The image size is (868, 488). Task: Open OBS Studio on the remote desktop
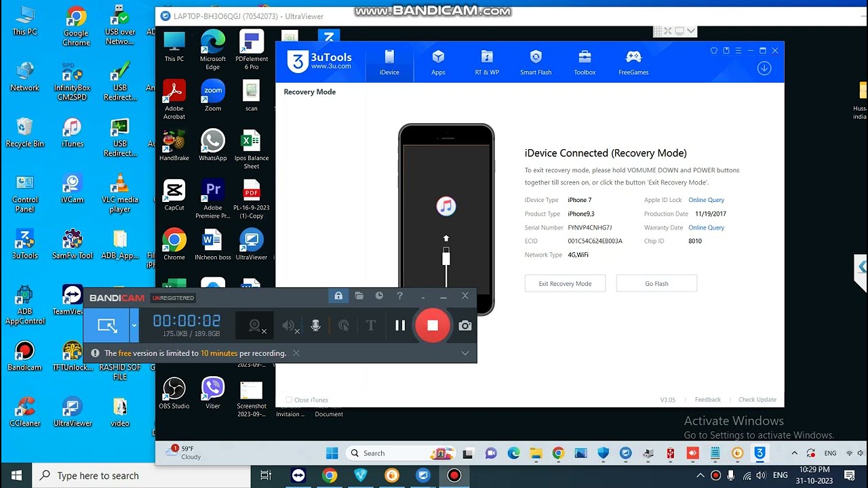[x=174, y=394]
